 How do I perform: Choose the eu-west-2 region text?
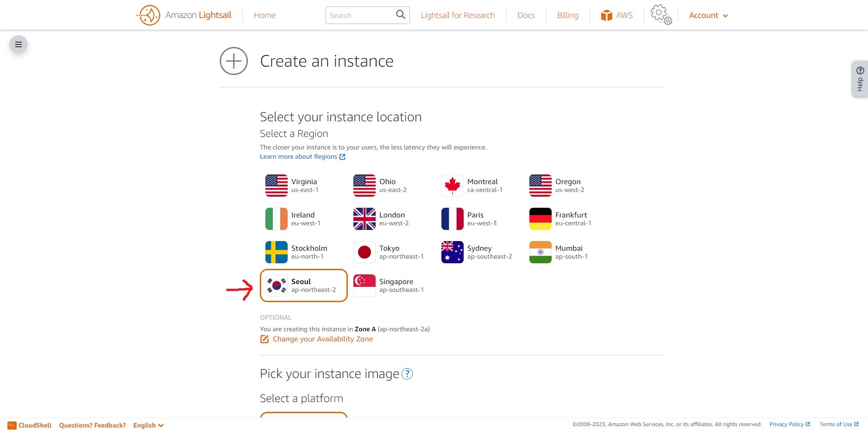[x=394, y=223]
